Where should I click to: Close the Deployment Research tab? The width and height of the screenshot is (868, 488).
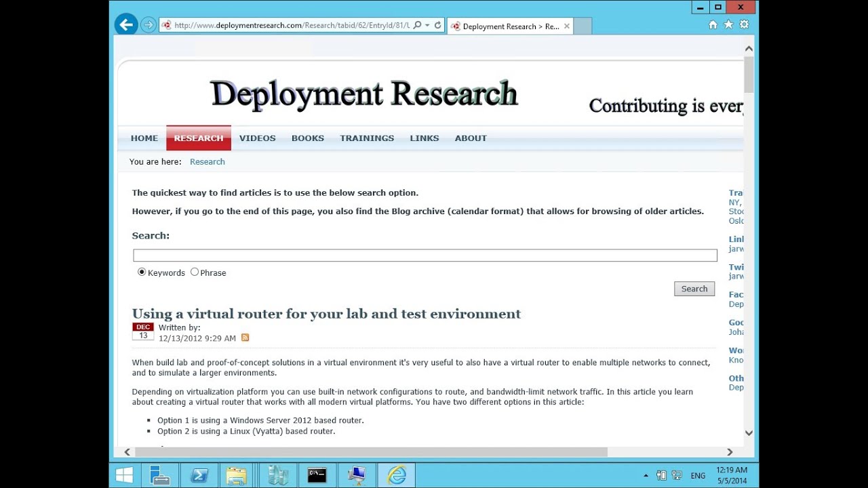point(567,26)
